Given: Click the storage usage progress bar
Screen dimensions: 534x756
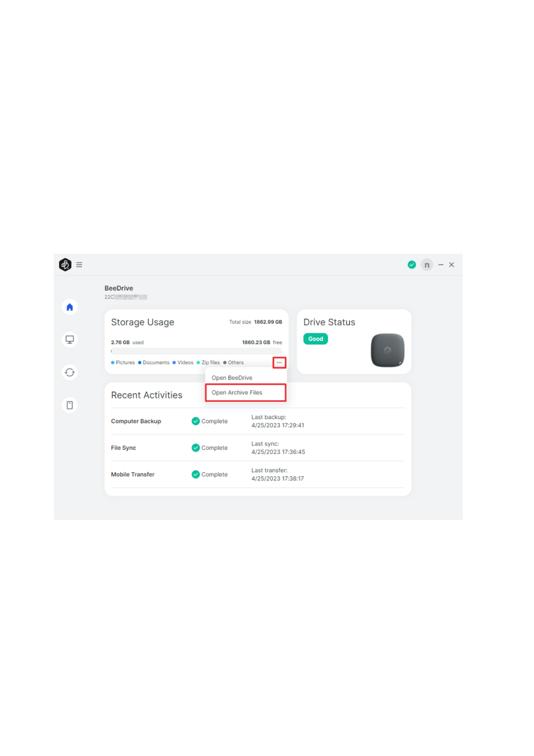Looking at the screenshot, I should 197,351.
